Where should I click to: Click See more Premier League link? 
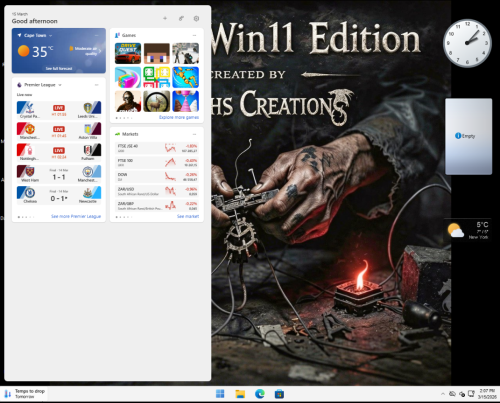[x=76, y=216]
